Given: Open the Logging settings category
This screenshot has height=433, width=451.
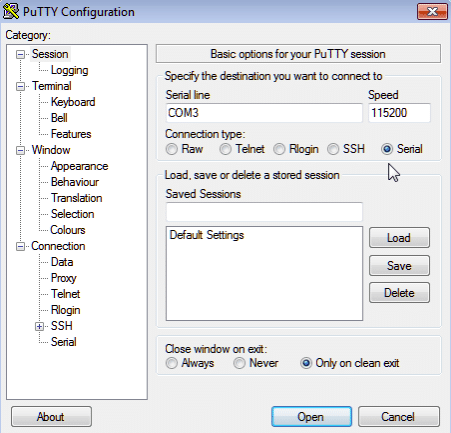Looking at the screenshot, I should pos(69,70).
